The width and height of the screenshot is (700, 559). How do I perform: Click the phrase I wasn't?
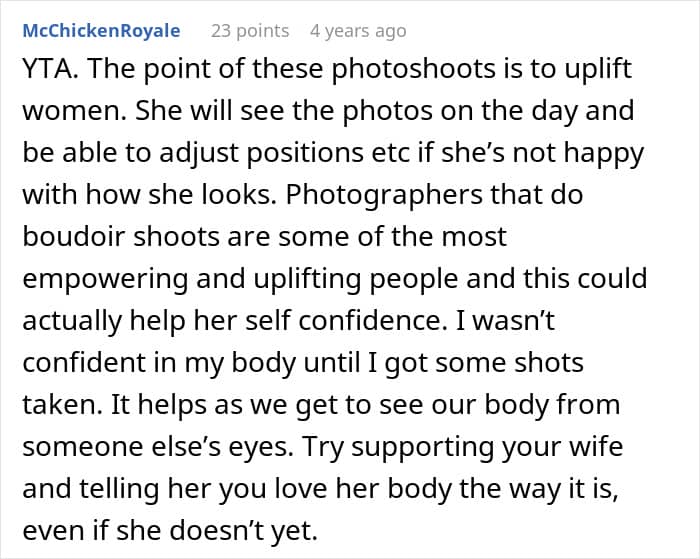pyautogui.click(x=505, y=321)
